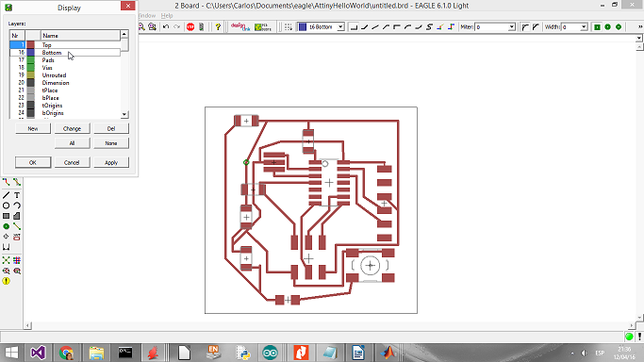Open the 16 Bottom layer dropdown
The height and width of the screenshot is (362, 644).
340,26
